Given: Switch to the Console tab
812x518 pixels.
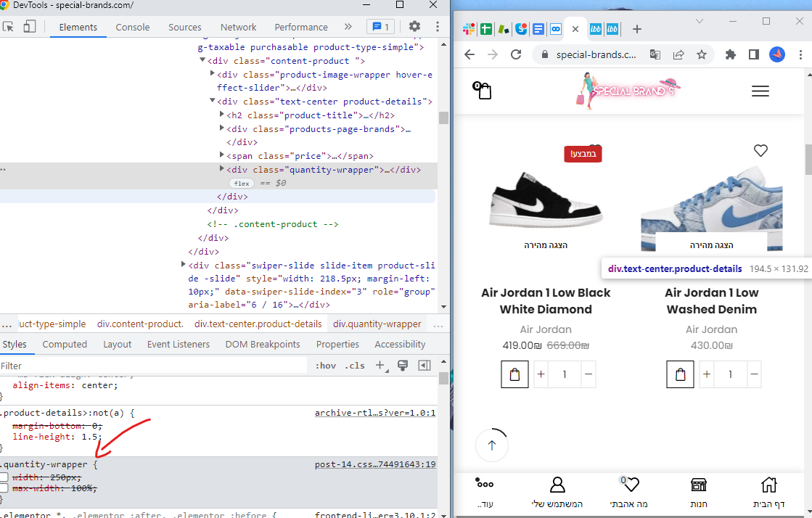Looking at the screenshot, I should (x=133, y=28).
